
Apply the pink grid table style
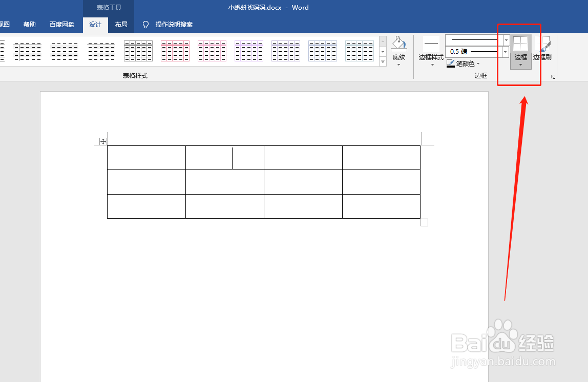click(212, 51)
